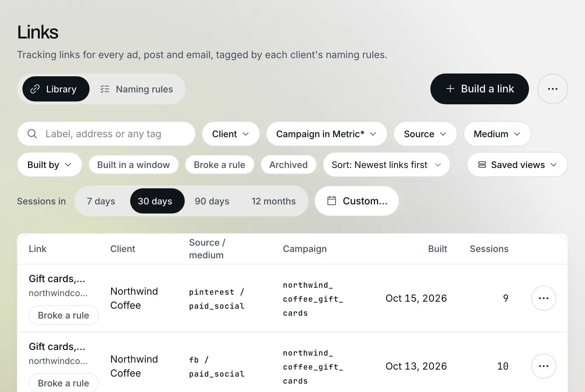The width and height of the screenshot is (585, 392).
Task: Toggle the Built in a window filter
Action: [133, 164]
